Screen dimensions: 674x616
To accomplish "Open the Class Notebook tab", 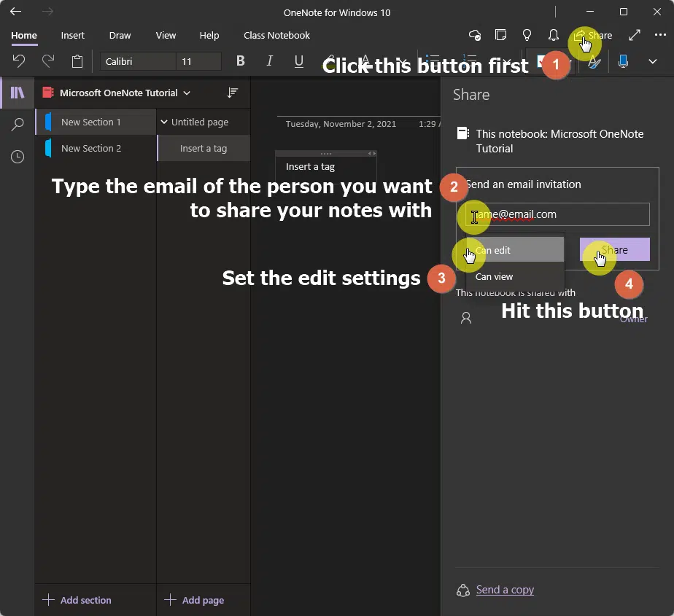I will coord(277,35).
